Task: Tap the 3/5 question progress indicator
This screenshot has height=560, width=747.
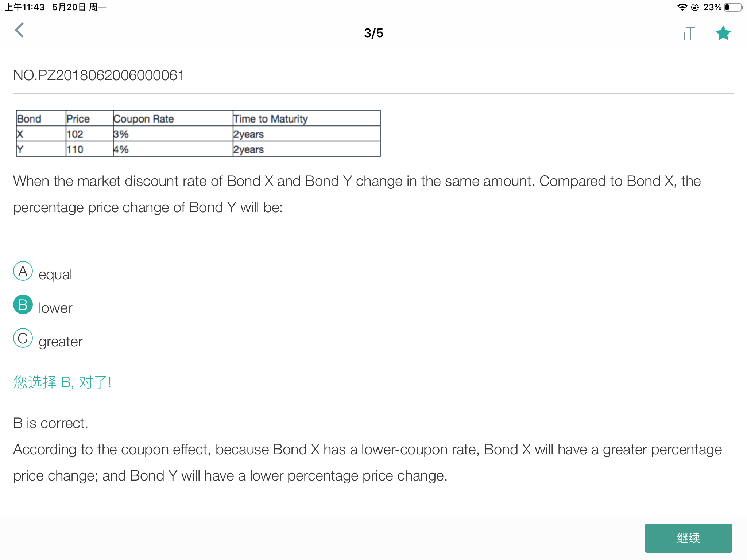Action: tap(373, 33)
